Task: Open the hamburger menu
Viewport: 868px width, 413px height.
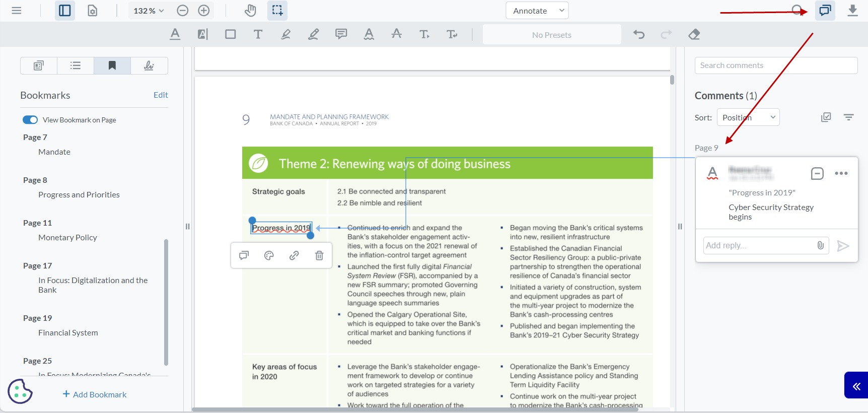Action: pyautogui.click(x=16, y=11)
